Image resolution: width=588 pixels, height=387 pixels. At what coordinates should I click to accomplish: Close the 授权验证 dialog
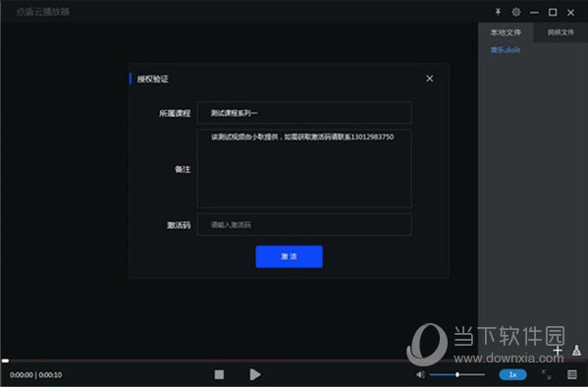(430, 79)
